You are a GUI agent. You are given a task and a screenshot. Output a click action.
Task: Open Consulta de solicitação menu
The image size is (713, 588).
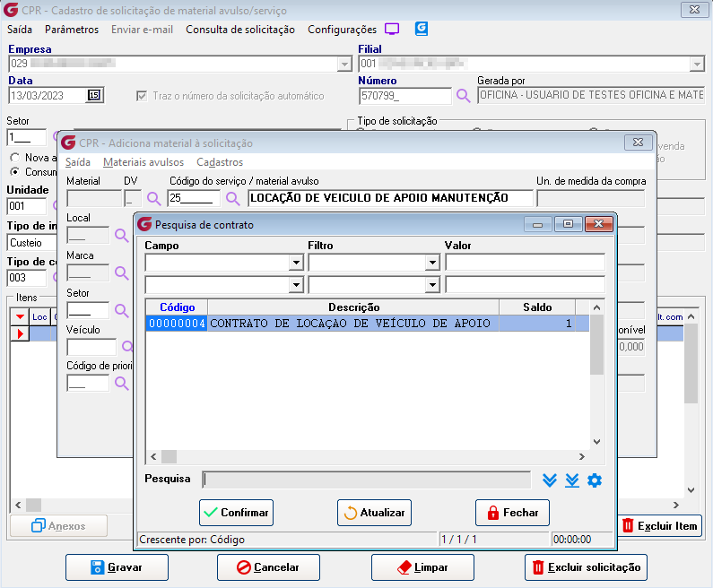[240, 30]
